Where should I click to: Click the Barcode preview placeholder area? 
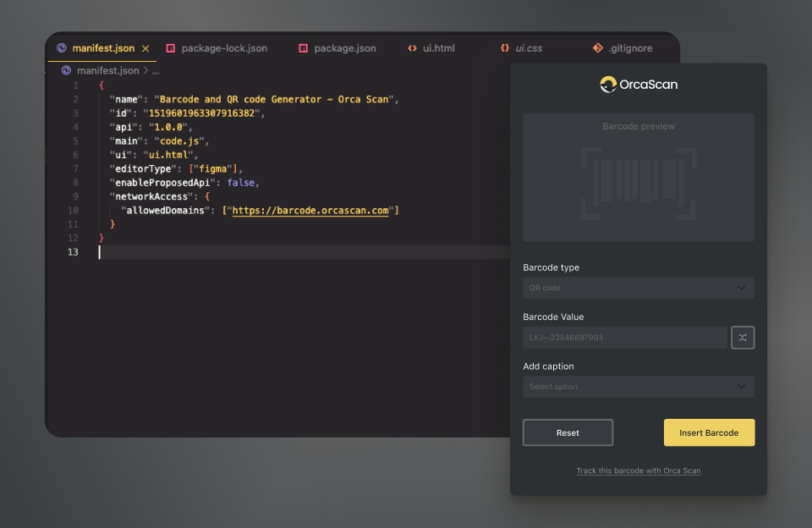(x=639, y=178)
